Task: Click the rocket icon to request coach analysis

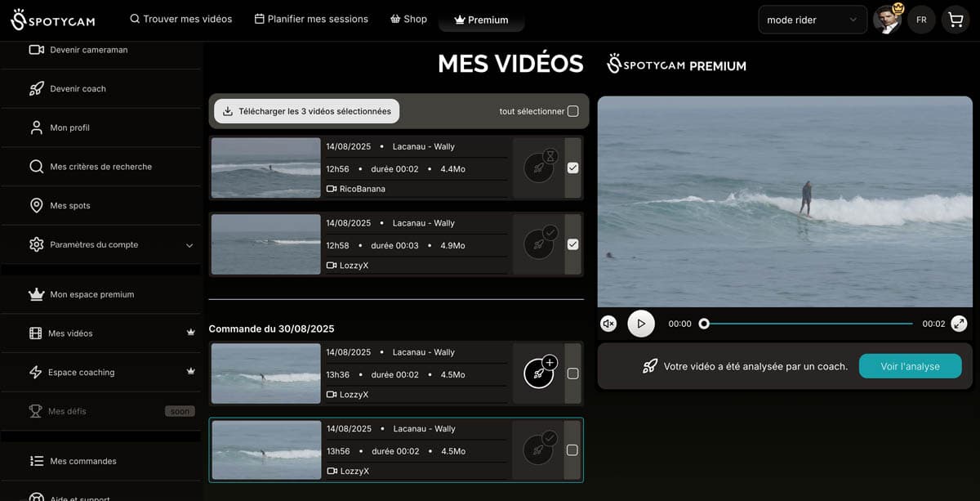Action: pyautogui.click(x=538, y=372)
